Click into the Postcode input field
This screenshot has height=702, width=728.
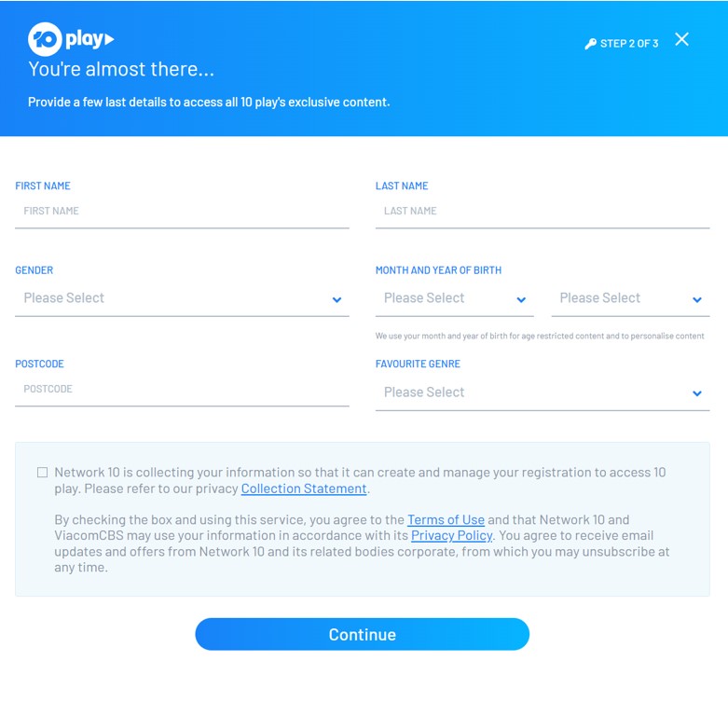(x=182, y=390)
